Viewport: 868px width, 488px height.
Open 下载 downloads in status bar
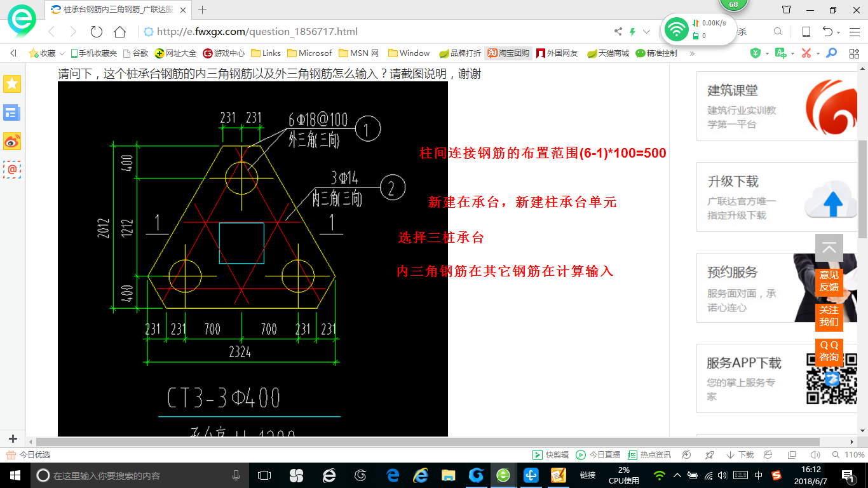point(740,455)
